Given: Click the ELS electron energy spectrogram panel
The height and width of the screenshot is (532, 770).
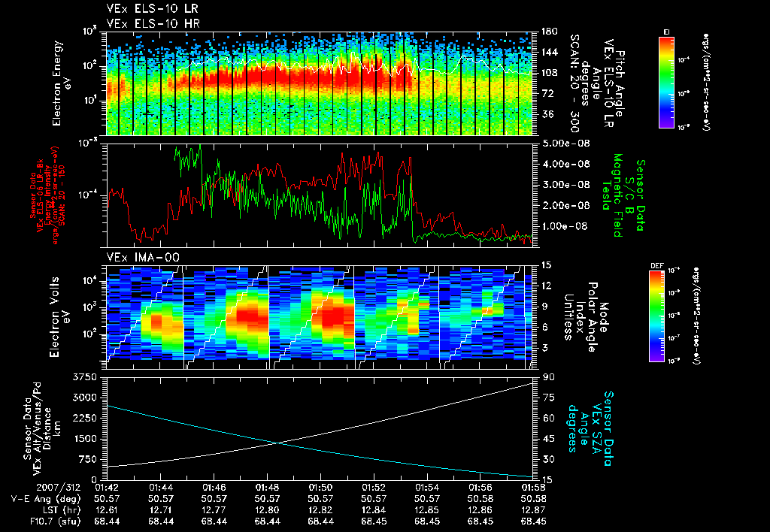Looking at the screenshot, I should click(x=320, y=83).
